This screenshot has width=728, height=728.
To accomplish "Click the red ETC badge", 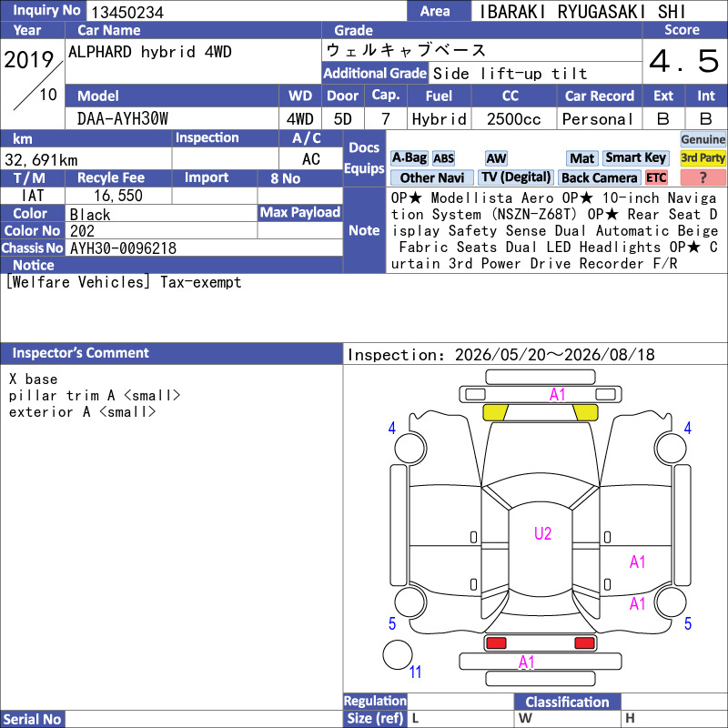I will click(x=656, y=177).
